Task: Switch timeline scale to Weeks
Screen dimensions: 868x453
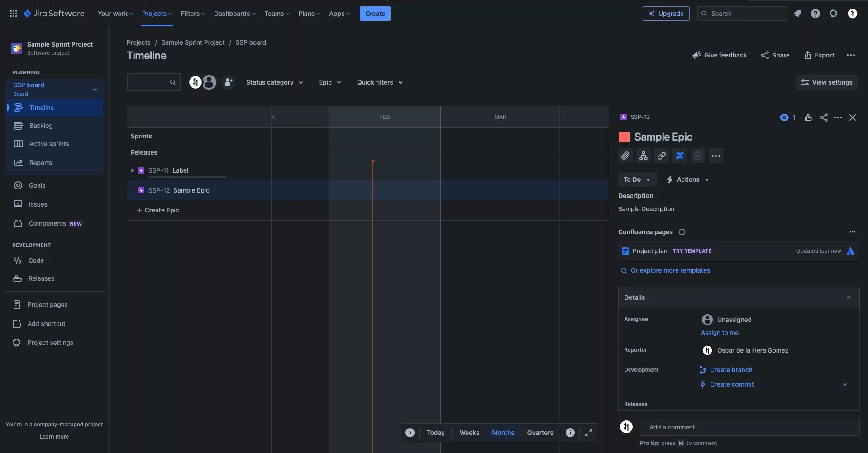Action: [469, 433]
